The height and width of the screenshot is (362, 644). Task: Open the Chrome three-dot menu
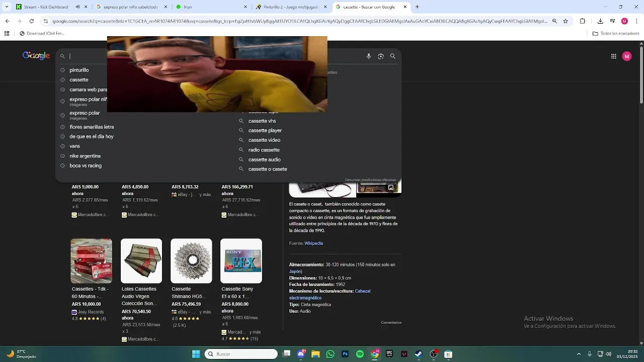coord(637,21)
